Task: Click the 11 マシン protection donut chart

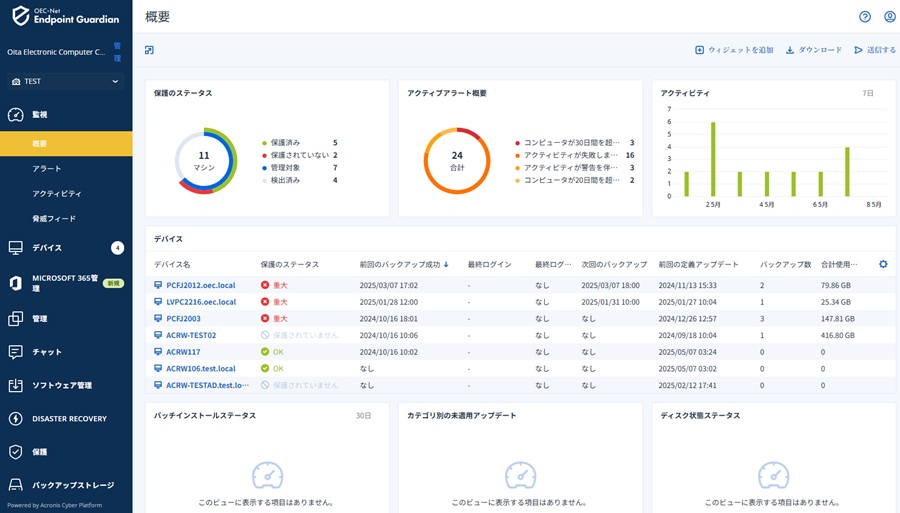Action: pyautogui.click(x=205, y=161)
